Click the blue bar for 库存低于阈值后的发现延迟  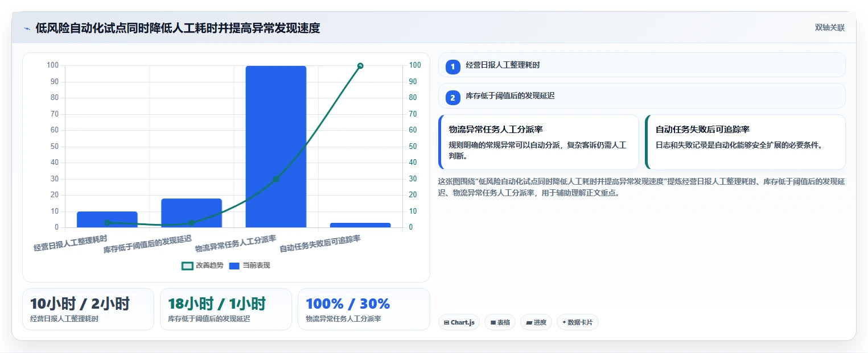[x=191, y=213]
